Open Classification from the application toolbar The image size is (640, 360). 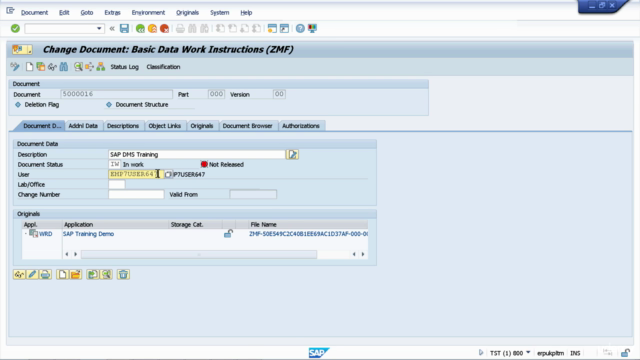(x=163, y=67)
